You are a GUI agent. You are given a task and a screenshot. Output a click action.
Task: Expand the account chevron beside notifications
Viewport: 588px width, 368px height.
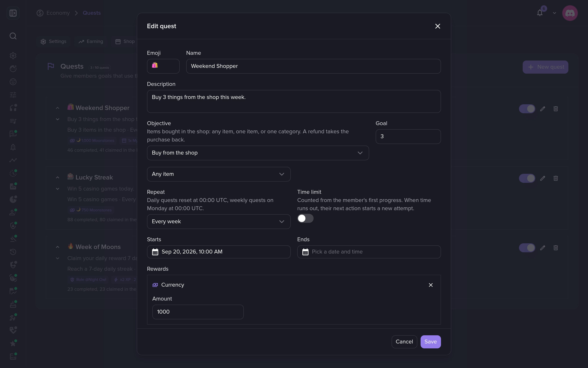(554, 13)
